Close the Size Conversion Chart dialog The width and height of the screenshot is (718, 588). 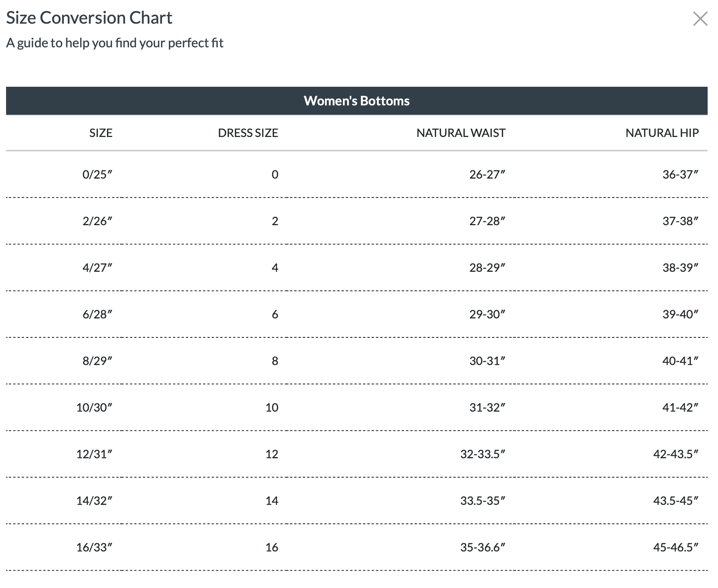tap(700, 19)
